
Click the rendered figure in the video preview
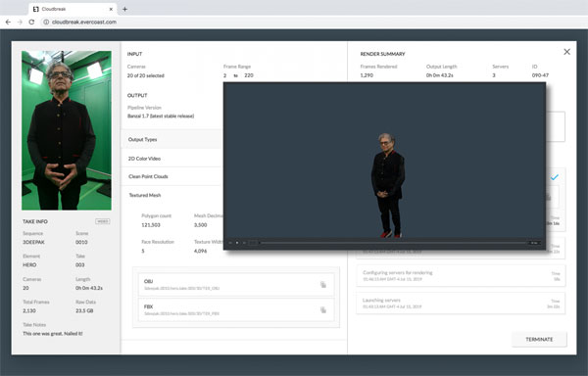(388, 185)
